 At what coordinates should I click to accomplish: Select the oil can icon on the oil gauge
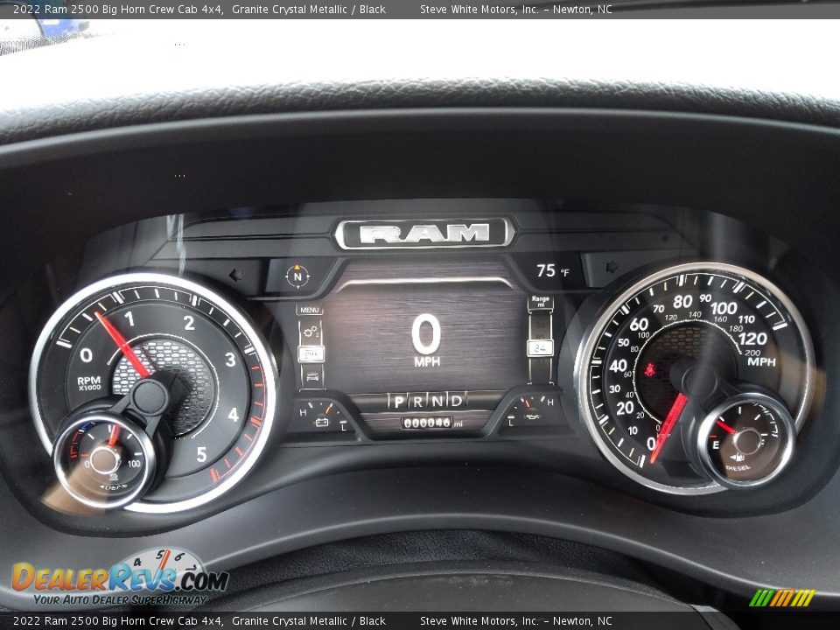(x=531, y=417)
